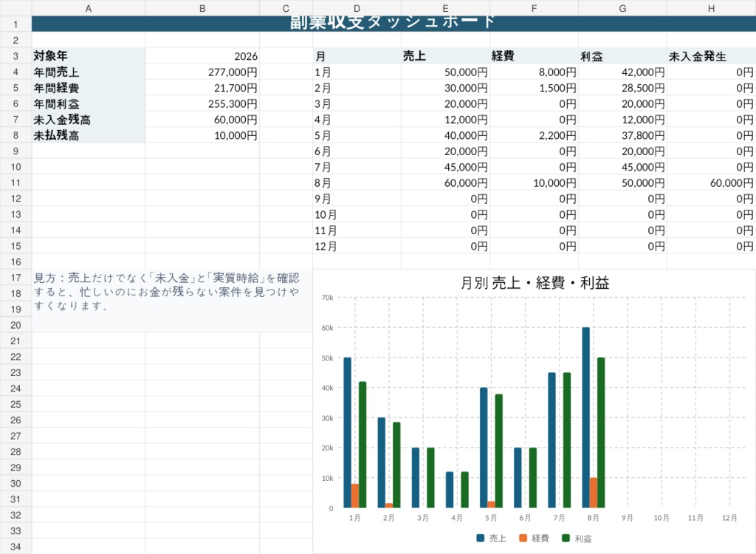Screen dimensions: 756x554
Task: Select the 8月 row label cell
Action: pos(357,183)
